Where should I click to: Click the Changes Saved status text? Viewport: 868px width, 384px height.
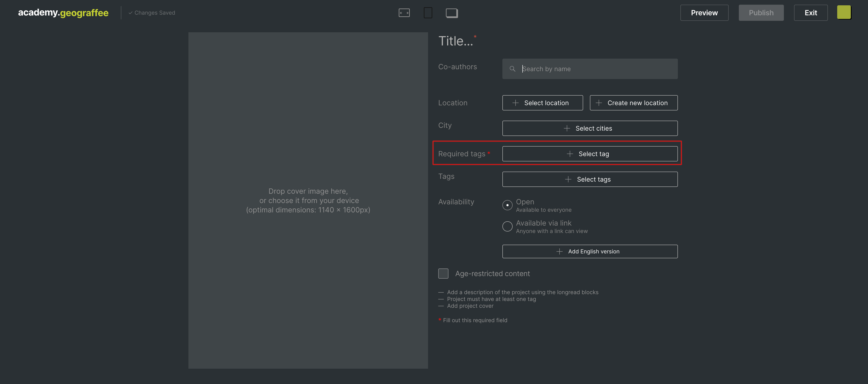[152, 13]
